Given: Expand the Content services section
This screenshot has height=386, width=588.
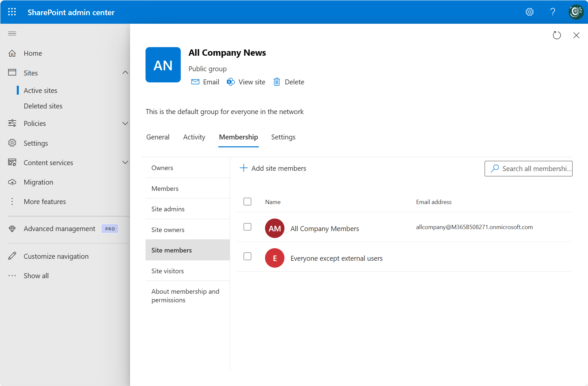Looking at the screenshot, I should 125,163.
